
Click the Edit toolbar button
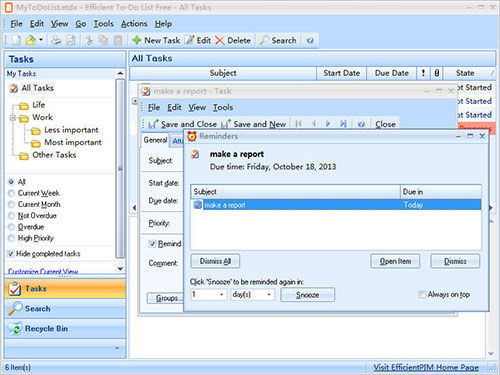pos(198,40)
